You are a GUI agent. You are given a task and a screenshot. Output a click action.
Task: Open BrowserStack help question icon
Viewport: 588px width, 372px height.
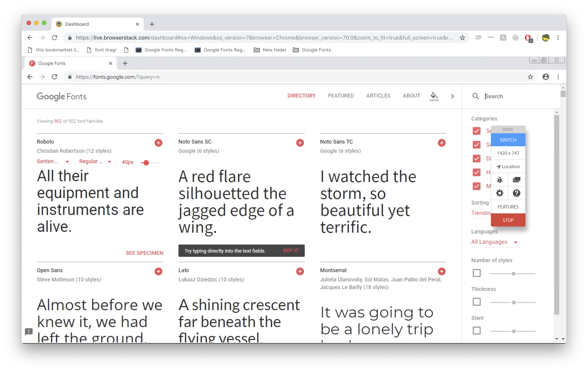(516, 193)
